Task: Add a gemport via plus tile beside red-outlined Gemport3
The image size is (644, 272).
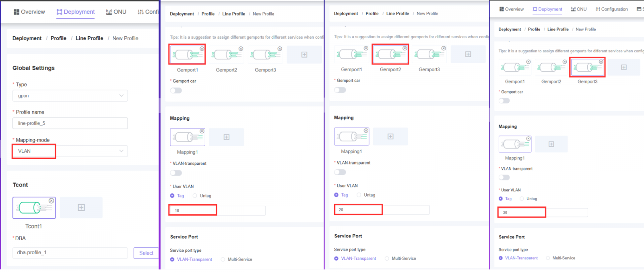Action: click(x=623, y=67)
